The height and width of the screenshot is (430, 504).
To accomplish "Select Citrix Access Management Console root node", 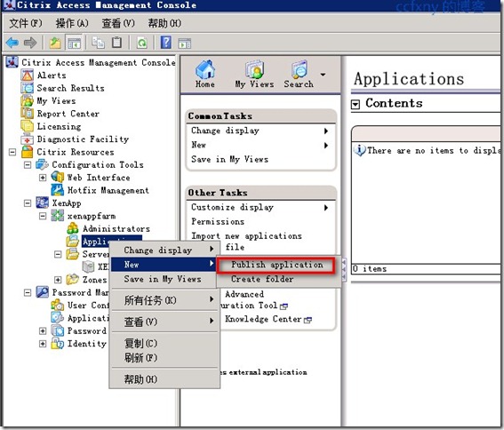I will tap(98, 62).
